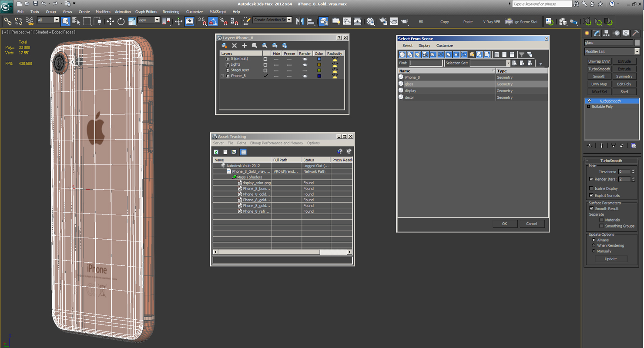The height and width of the screenshot is (348, 644).
Task: Open the MAXScript menu
Action: 218,12
